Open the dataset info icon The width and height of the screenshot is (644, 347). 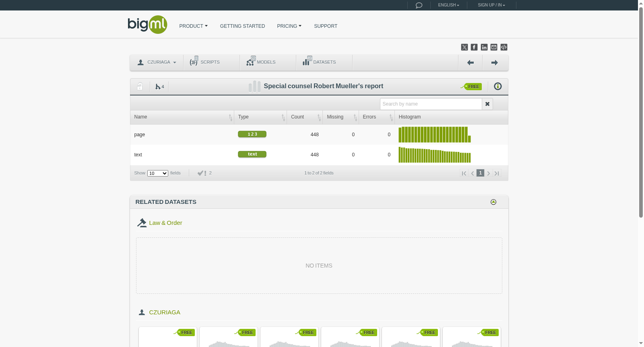coord(498,86)
